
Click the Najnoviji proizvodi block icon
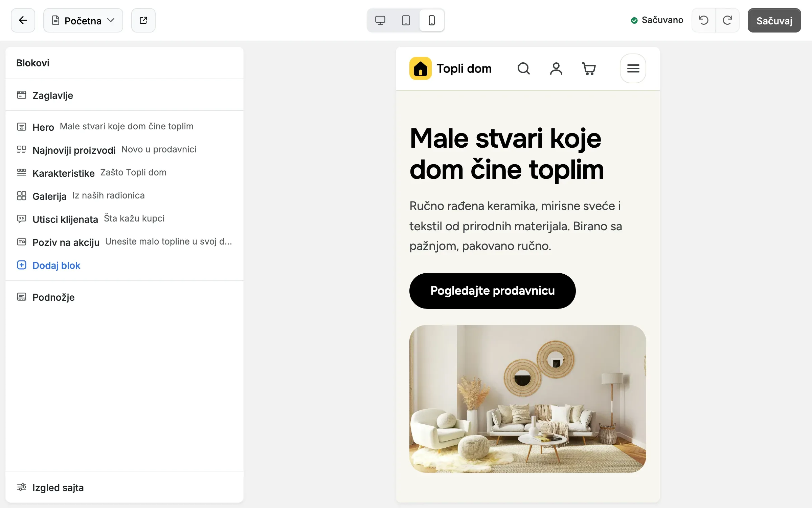tap(22, 149)
